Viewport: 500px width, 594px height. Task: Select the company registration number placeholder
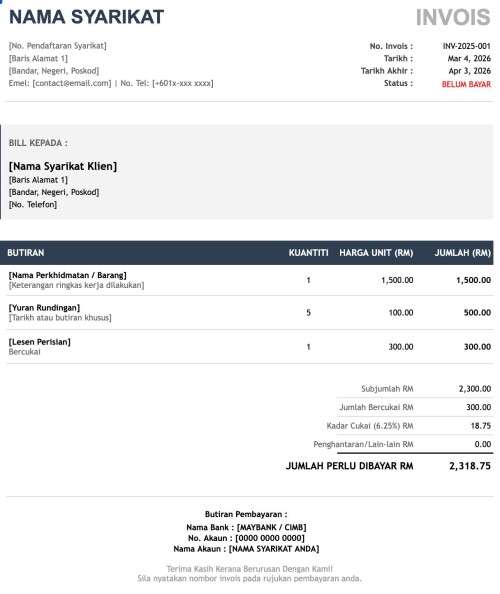point(58,46)
